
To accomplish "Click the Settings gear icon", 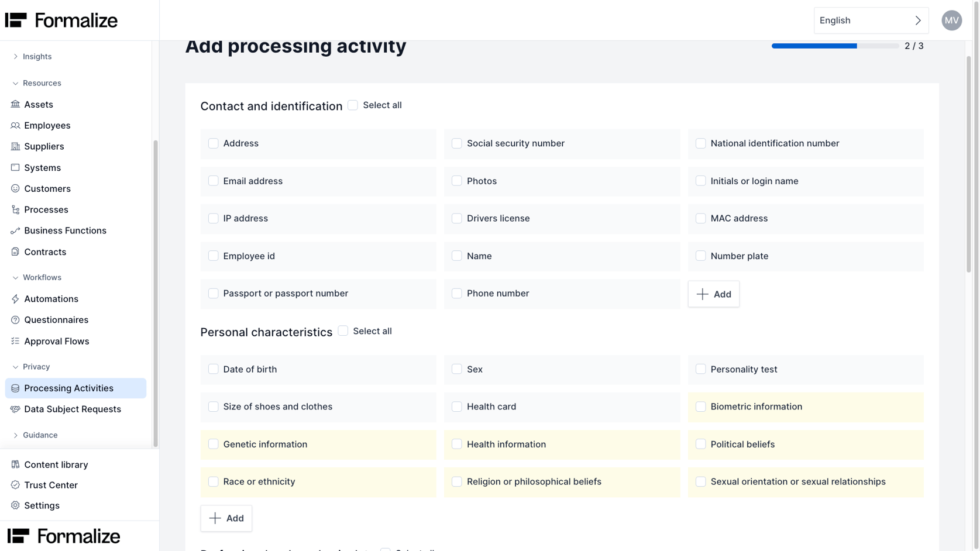I will [15, 505].
